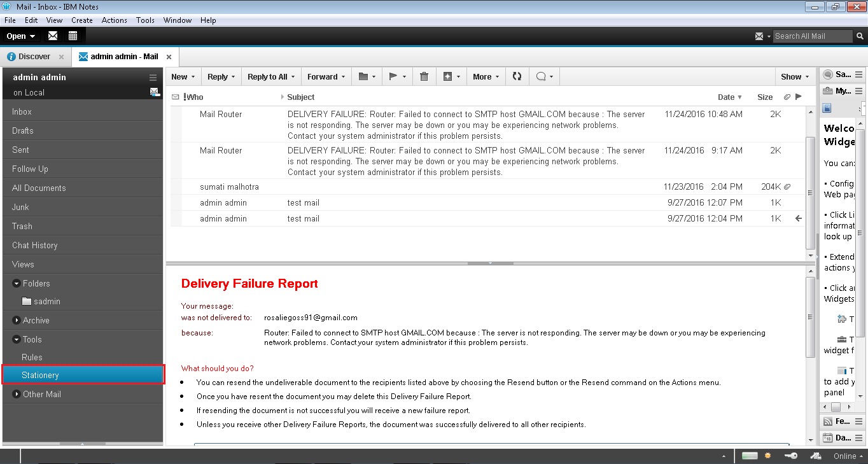This screenshot has width=868, height=464.
Task: Click the Day-At-A-Glance calendar icon
Action: pyautogui.click(x=827, y=438)
